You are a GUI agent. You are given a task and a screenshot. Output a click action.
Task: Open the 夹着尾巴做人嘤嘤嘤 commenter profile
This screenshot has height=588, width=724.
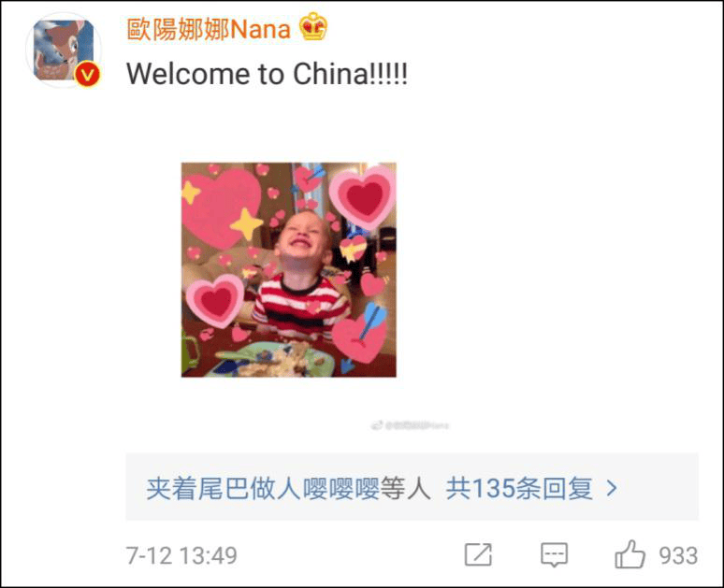(x=263, y=488)
